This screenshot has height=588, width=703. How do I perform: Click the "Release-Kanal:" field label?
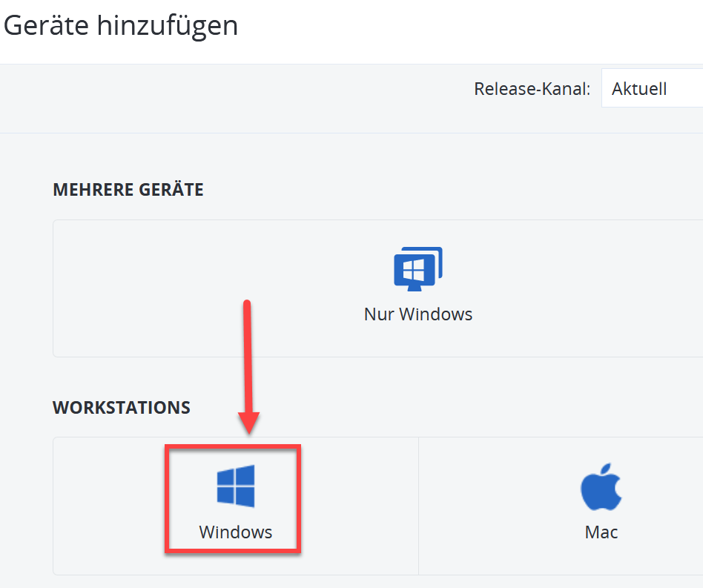tap(532, 89)
